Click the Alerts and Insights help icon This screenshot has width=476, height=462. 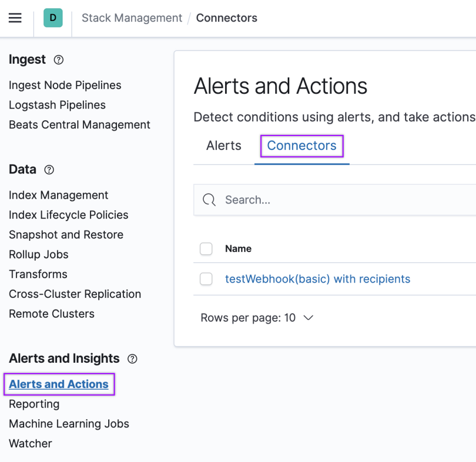click(x=132, y=359)
